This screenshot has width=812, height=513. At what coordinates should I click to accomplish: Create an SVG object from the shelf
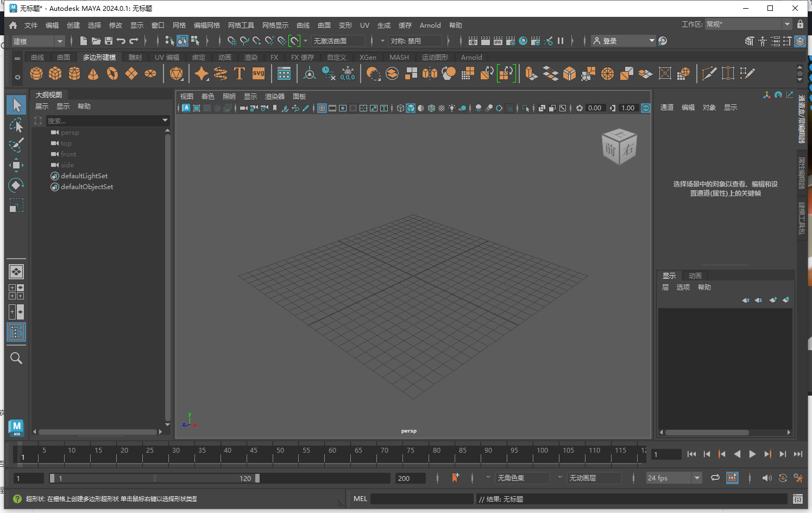tap(259, 73)
